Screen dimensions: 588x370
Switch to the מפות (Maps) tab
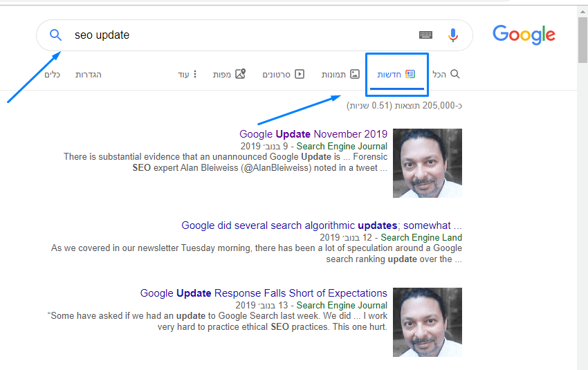click(x=229, y=74)
